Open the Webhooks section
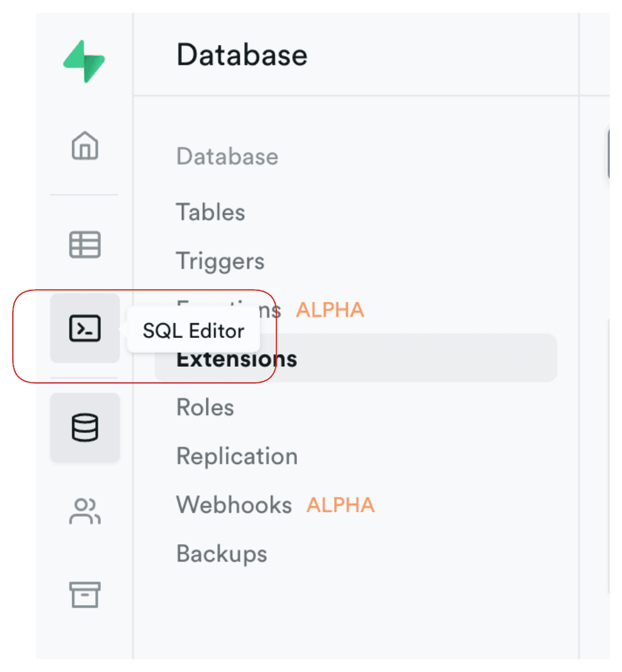This screenshot has width=622, height=672. click(234, 505)
